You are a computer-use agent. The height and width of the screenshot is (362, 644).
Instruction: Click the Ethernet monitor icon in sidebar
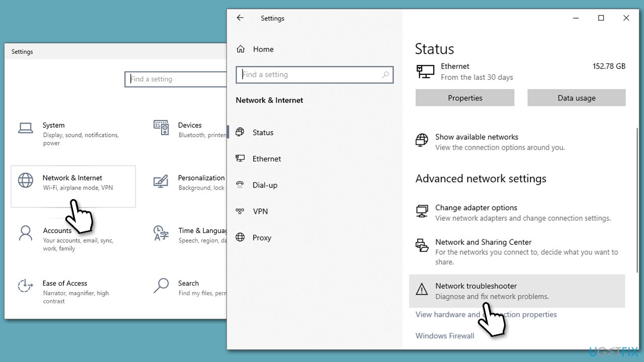(240, 158)
